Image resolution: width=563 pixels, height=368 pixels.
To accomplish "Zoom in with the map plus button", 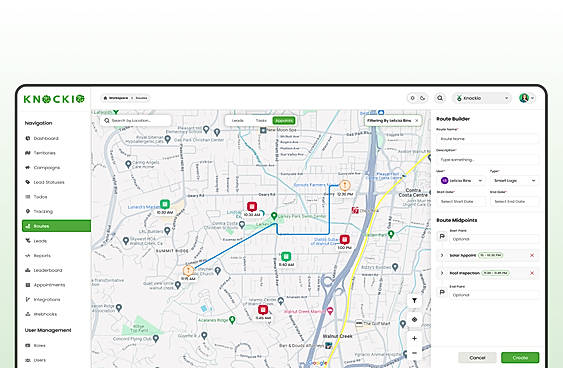I will (414, 338).
